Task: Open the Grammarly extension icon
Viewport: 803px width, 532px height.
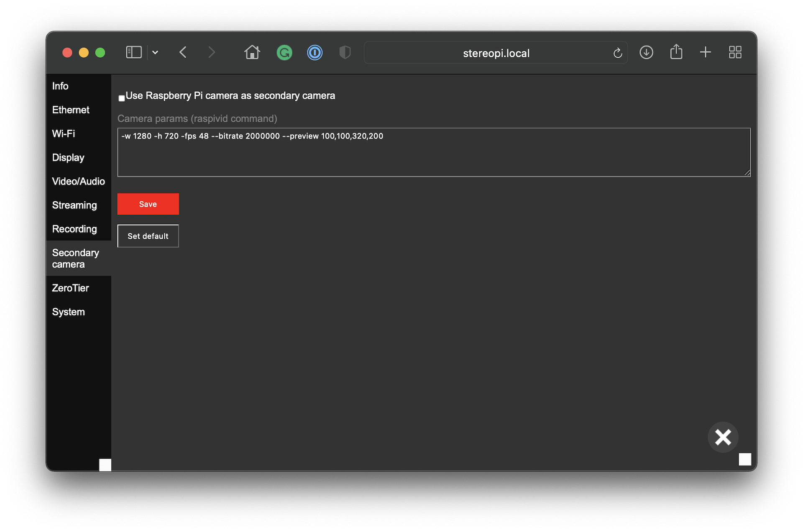Action: click(x=284, y=53)
